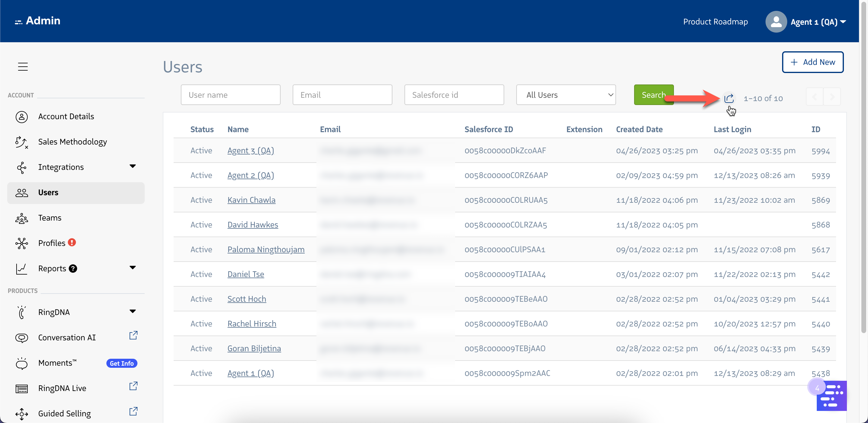This screenshot has width=868, height=423.
Task: Click the Add New button
Action: (813, 62)
